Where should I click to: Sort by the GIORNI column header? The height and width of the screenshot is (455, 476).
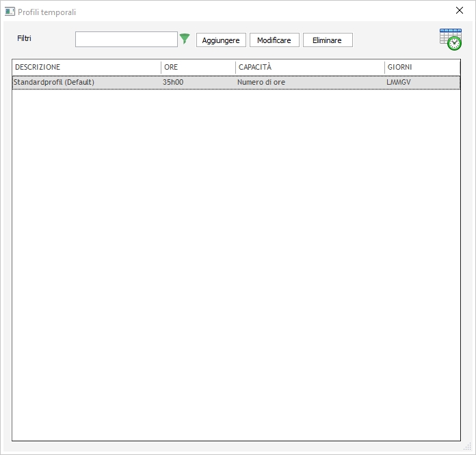pos(421,67)
